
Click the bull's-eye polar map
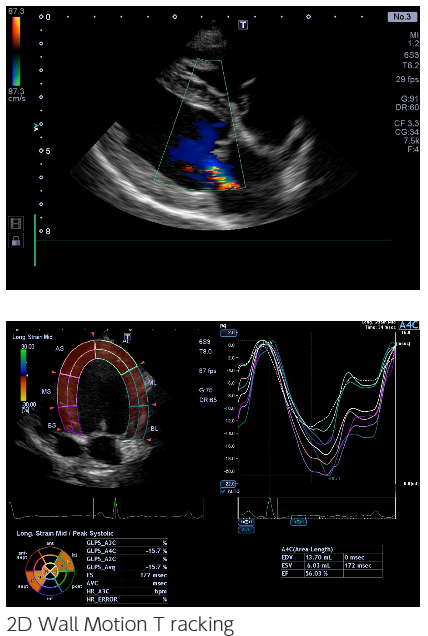coord(50,571)
